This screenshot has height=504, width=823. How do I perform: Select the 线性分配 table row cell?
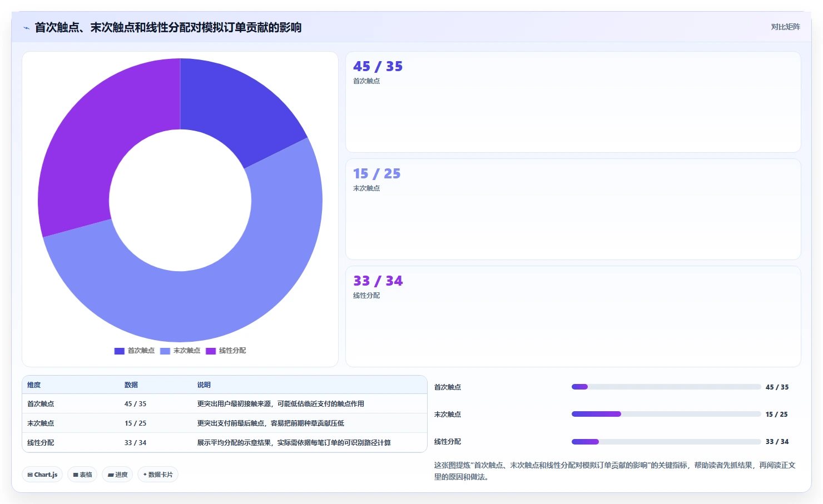pyautogui.click(x=41, y=443)
